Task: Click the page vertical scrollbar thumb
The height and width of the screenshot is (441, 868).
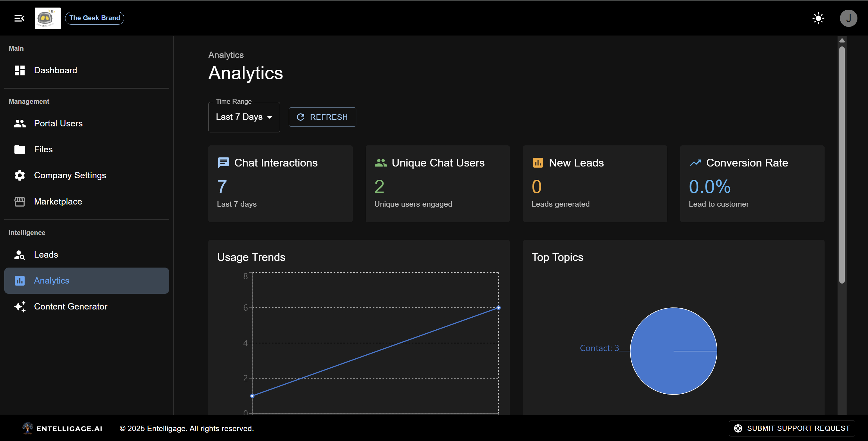Action: click(842, 165)
